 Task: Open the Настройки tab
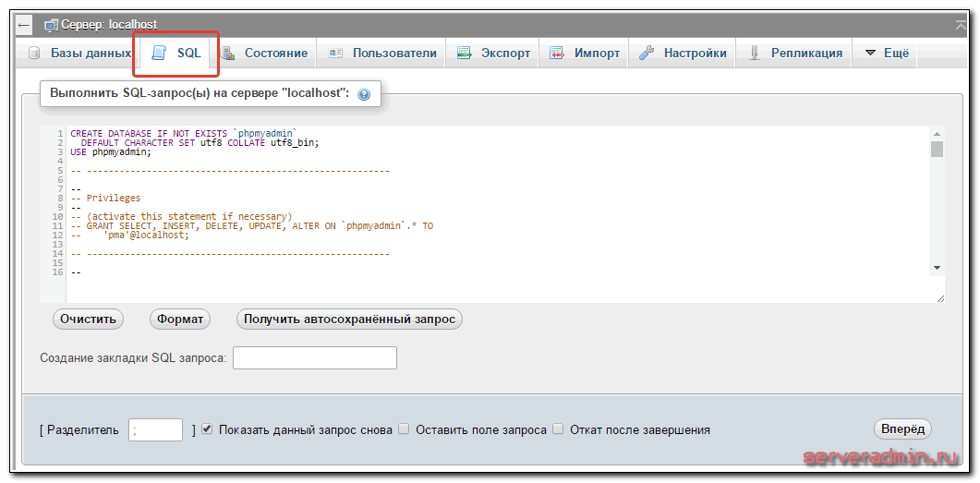[683, 54]
